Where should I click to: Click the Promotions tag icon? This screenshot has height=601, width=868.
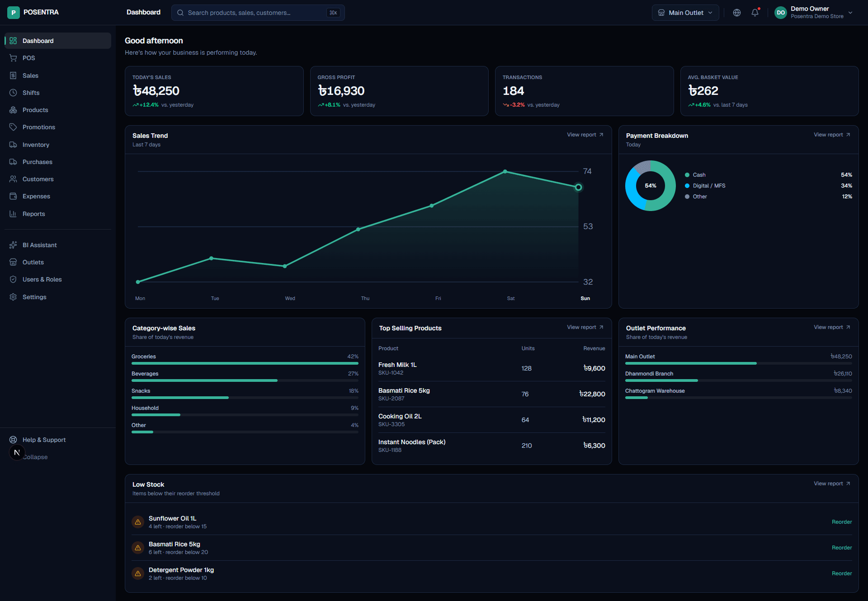pyautogui.click(x=13, y=127)
